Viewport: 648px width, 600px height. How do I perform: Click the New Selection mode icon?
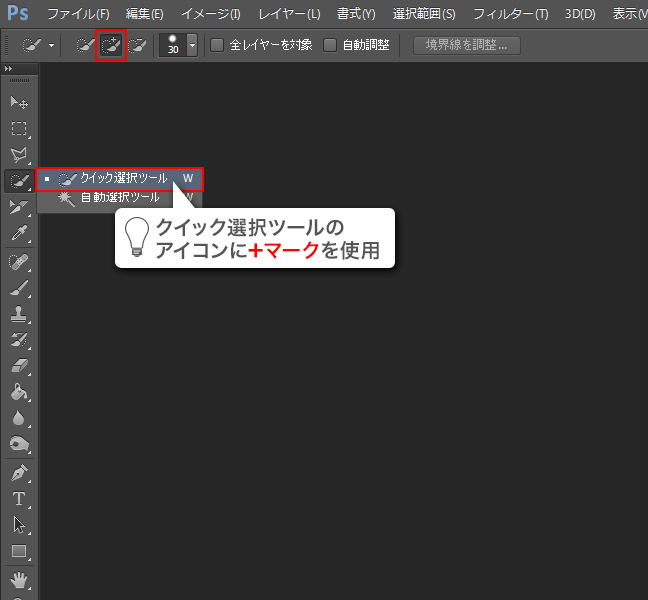(x=85, y=45)
